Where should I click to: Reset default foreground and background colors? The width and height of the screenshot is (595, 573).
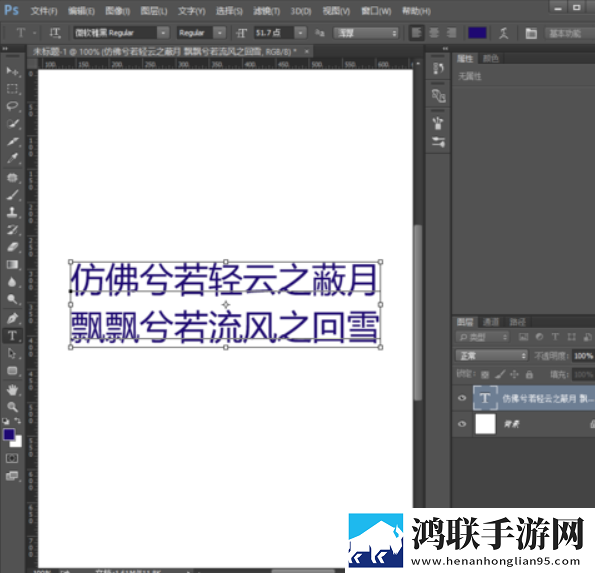pyautogui.click(x=6, y=421)
